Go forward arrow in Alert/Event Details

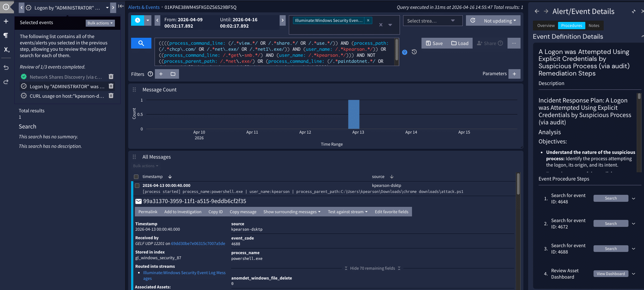(546, 11)
